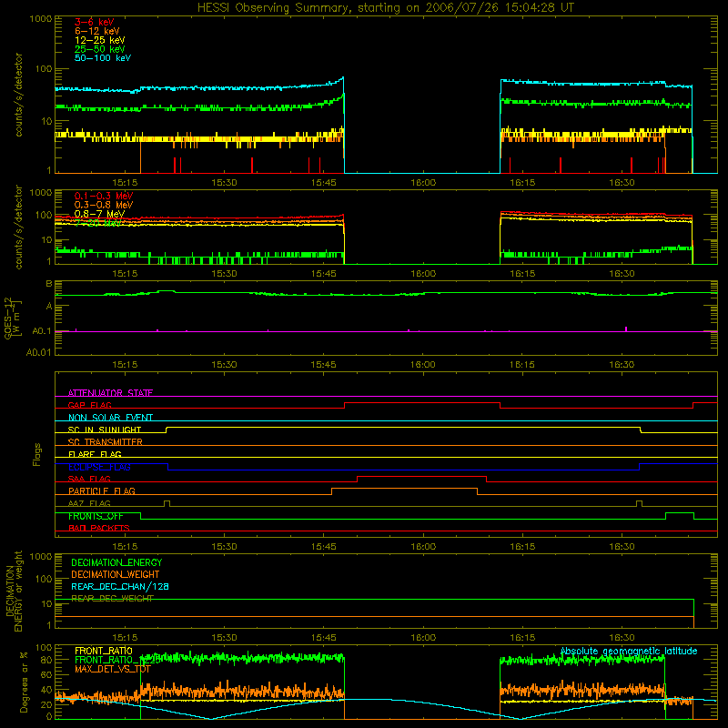Viewport: 728px width, 728px height.
Task: Select the GAP_FLAG label
Action: tap(89, 405)
